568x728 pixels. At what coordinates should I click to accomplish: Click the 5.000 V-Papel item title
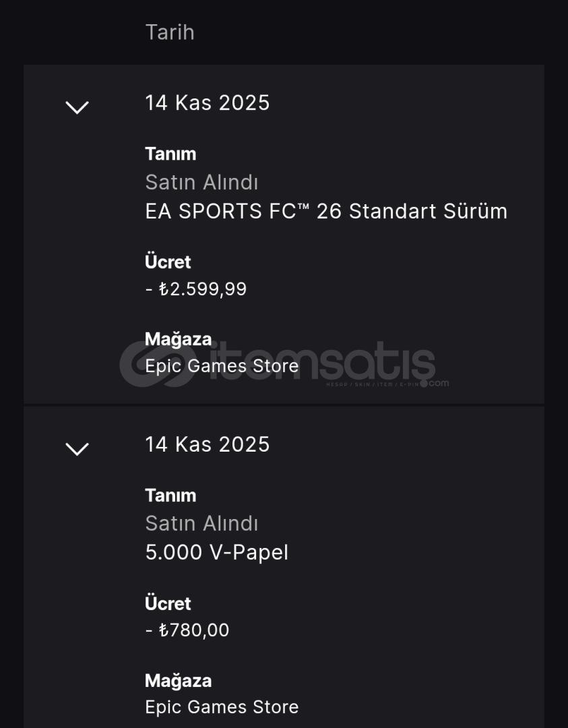tap(216, 553)
